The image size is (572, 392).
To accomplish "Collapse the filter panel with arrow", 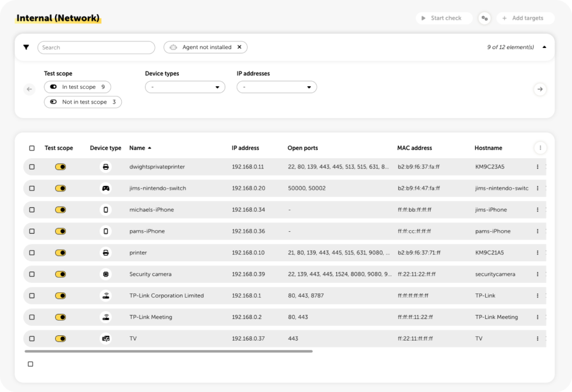I will 544,47.
